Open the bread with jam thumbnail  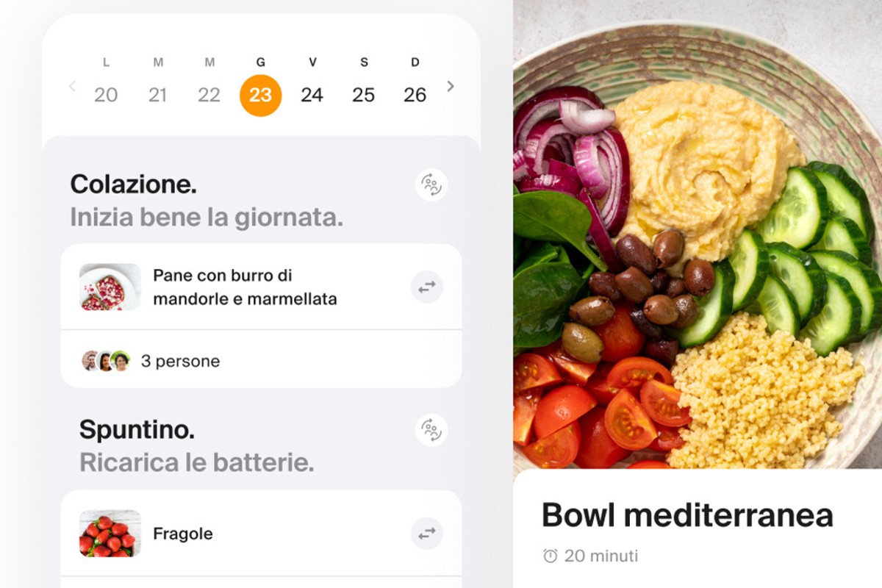110,287
